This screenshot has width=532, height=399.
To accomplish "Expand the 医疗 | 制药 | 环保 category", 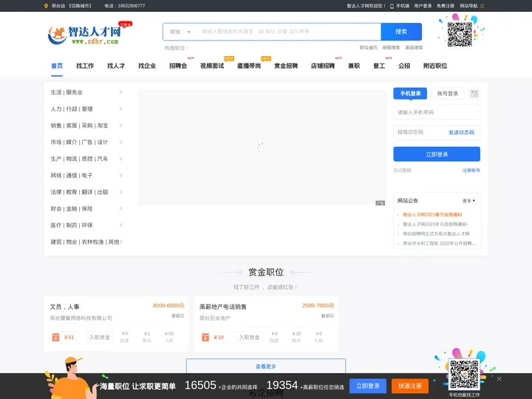I will point(86,225).
